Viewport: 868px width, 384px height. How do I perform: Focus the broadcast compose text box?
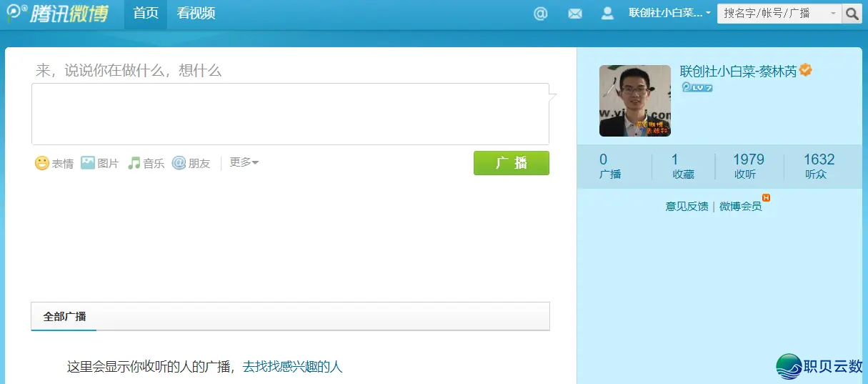[290, 114]
